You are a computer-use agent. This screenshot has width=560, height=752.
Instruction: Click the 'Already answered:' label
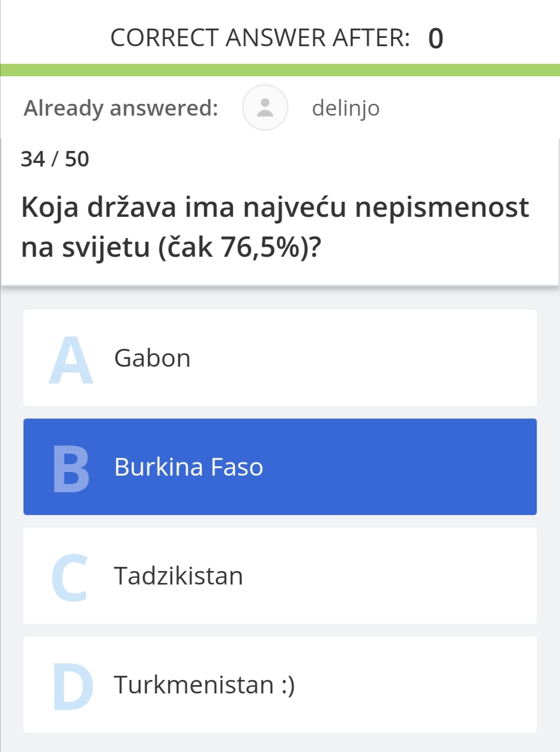(x=121, y=108)
